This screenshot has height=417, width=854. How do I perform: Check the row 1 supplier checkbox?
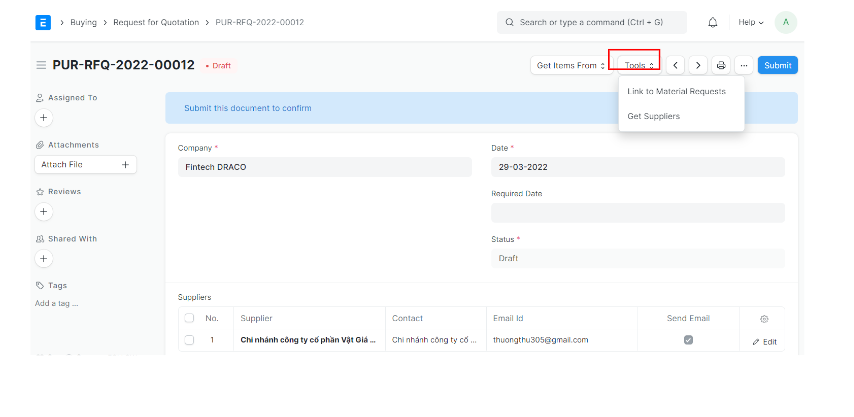[x=189, y=340]
